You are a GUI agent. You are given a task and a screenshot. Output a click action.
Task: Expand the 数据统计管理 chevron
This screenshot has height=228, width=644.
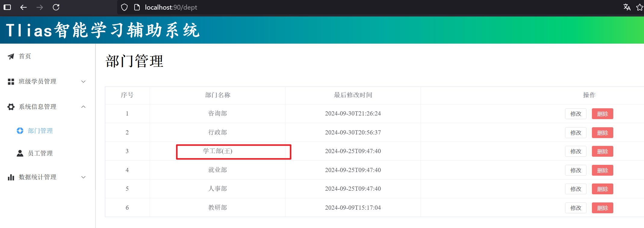pyautogui.click(x=83, y=177)
